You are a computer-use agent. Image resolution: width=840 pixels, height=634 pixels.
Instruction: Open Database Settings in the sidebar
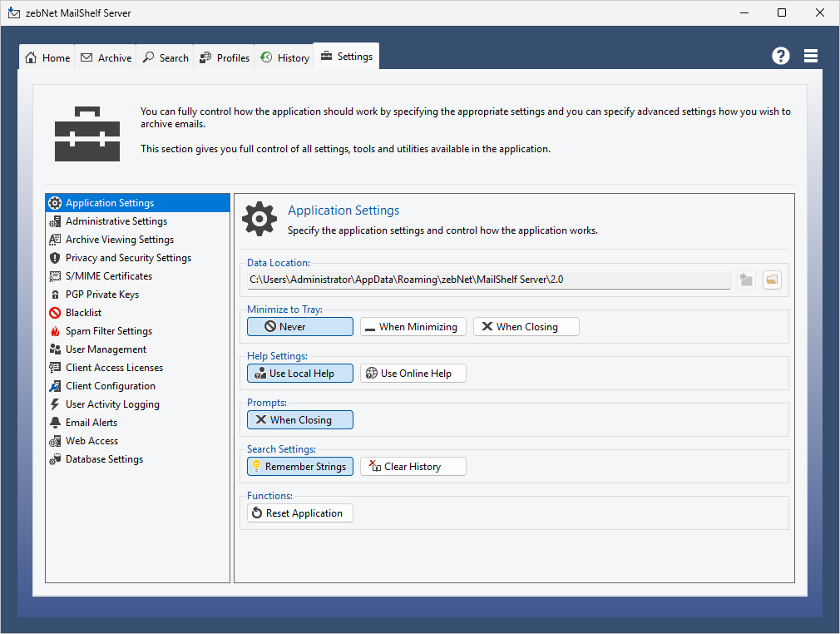point(104,459)
